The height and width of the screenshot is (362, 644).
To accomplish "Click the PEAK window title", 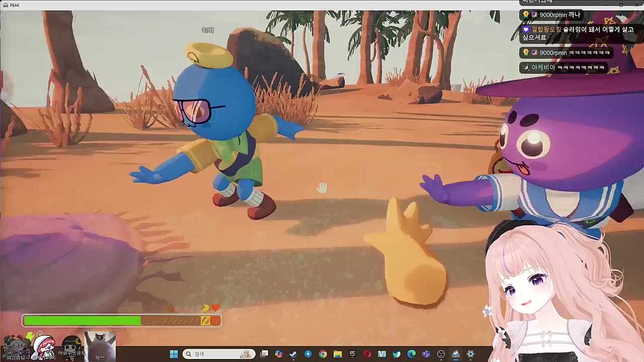I will coord(14,5).
